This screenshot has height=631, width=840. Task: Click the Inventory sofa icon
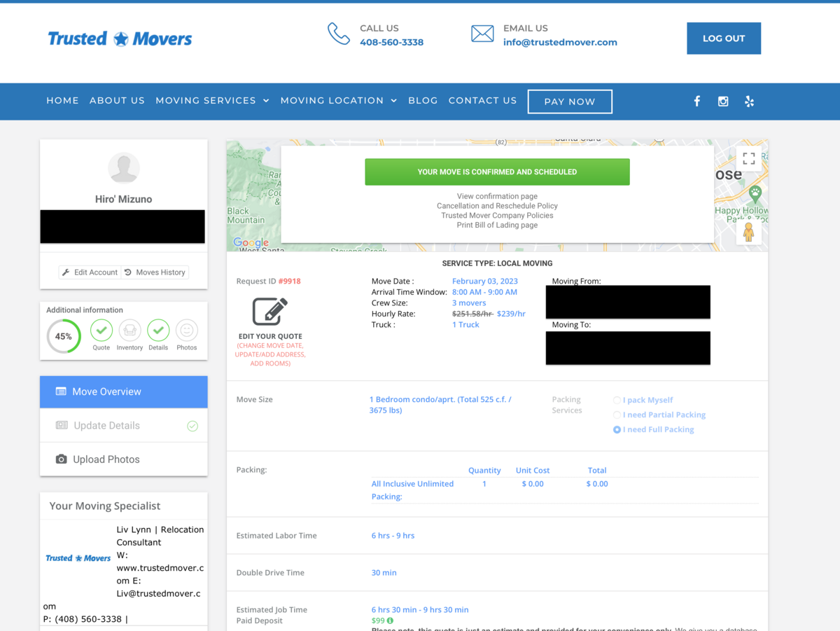[x=129, y=330]
